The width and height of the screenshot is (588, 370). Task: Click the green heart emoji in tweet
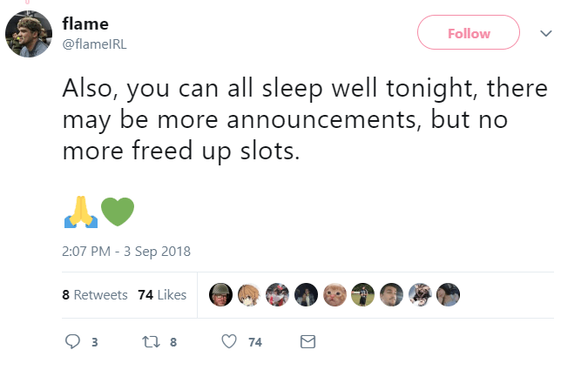118,212
